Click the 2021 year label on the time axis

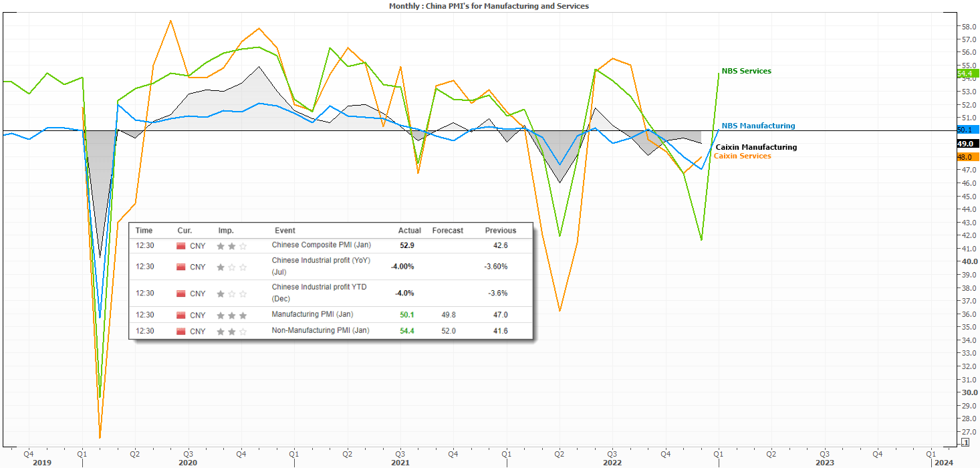400,462
